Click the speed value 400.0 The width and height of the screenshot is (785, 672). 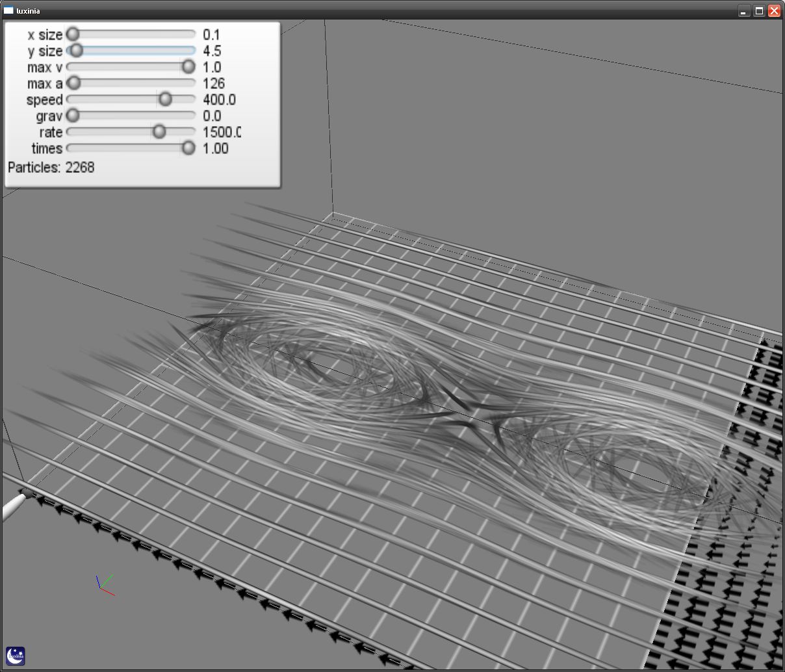(x=219, y=99)
